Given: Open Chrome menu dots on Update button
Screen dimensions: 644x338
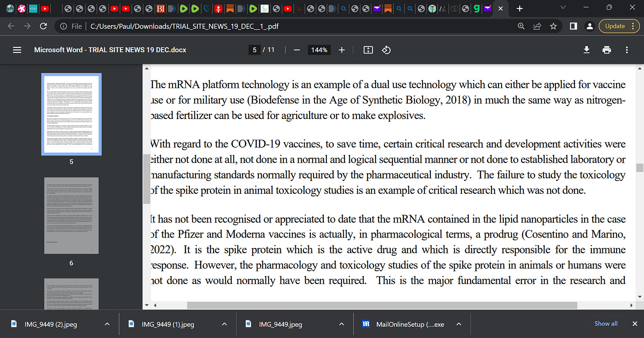Looking at the screenshot, I should coord(632,26).
